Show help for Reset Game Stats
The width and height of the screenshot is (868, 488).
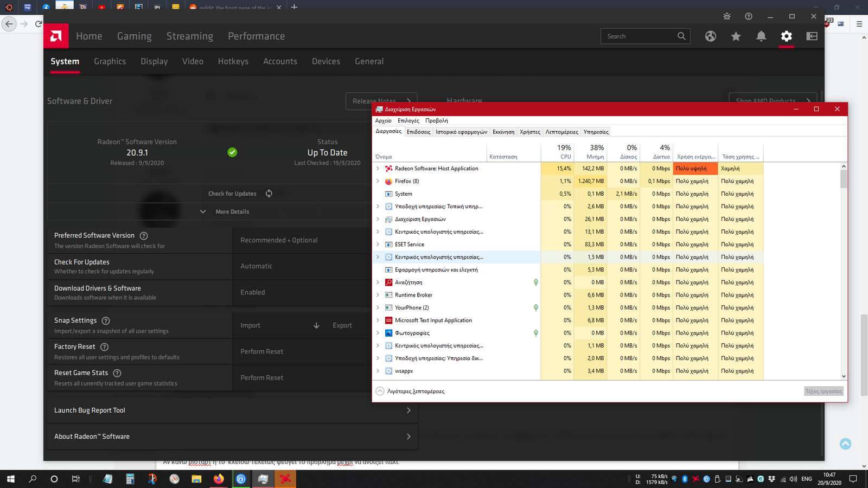(117, 373)
